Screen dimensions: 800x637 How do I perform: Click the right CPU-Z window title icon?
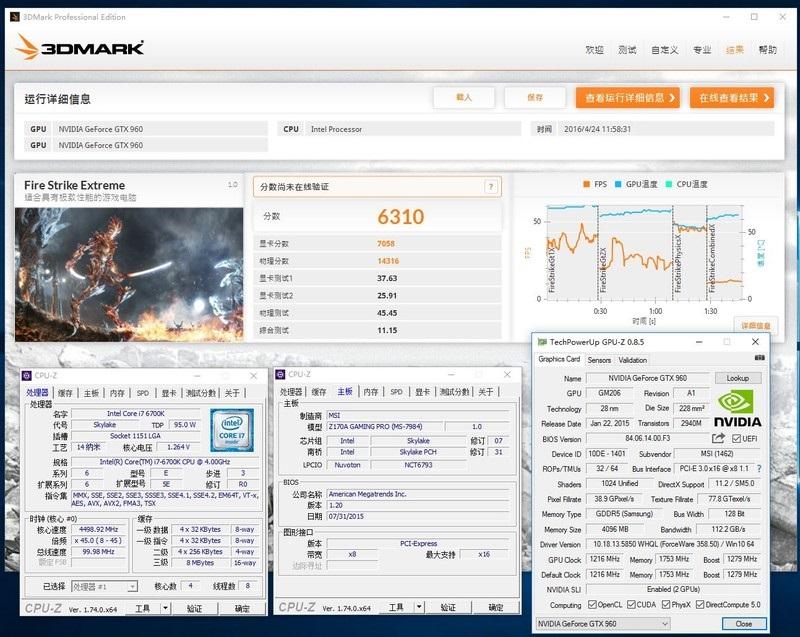click(280, 374)
